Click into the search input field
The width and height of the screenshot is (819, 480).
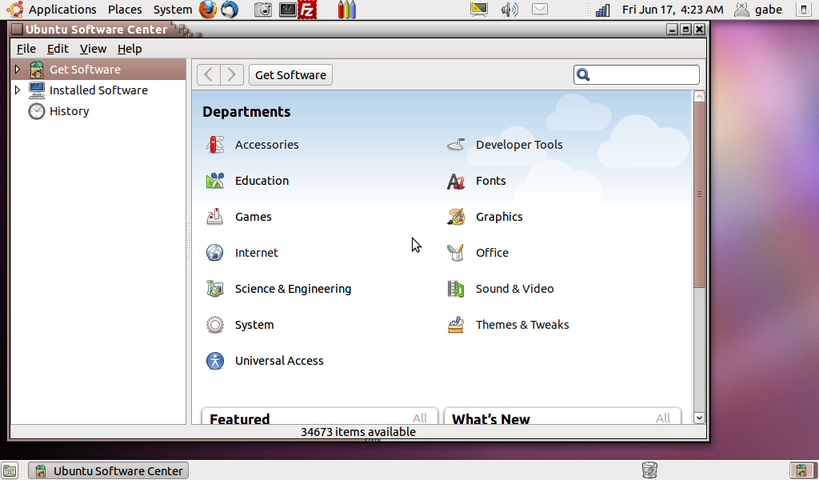636,75
